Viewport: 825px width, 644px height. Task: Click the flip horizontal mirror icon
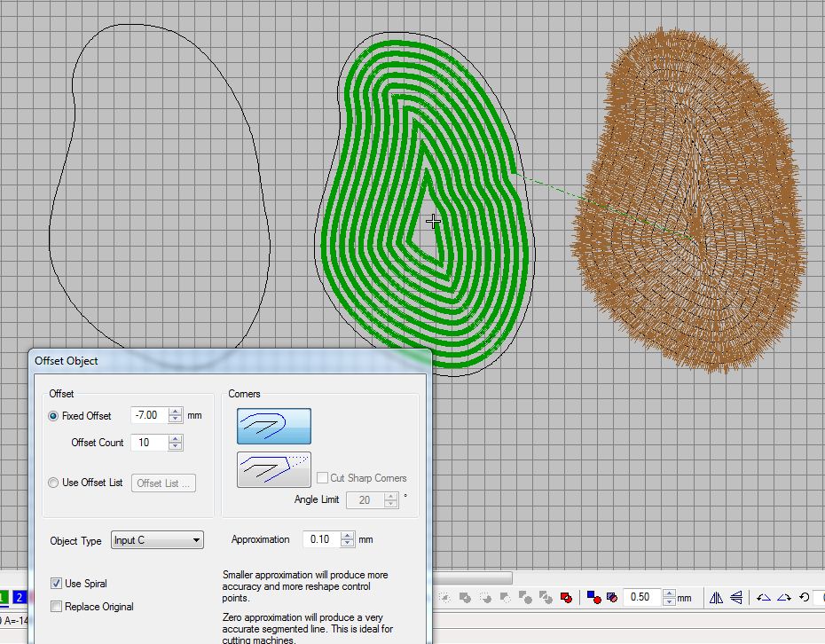coord(716,598)
